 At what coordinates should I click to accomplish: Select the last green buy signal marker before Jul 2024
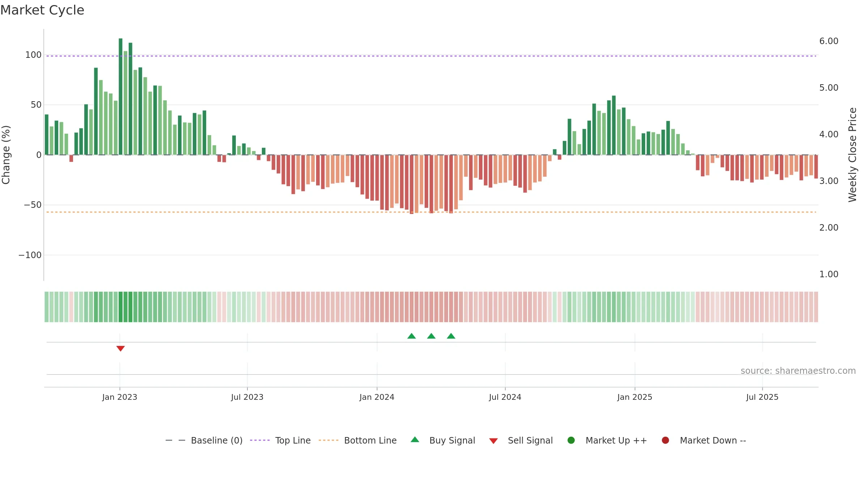[451, 336]
